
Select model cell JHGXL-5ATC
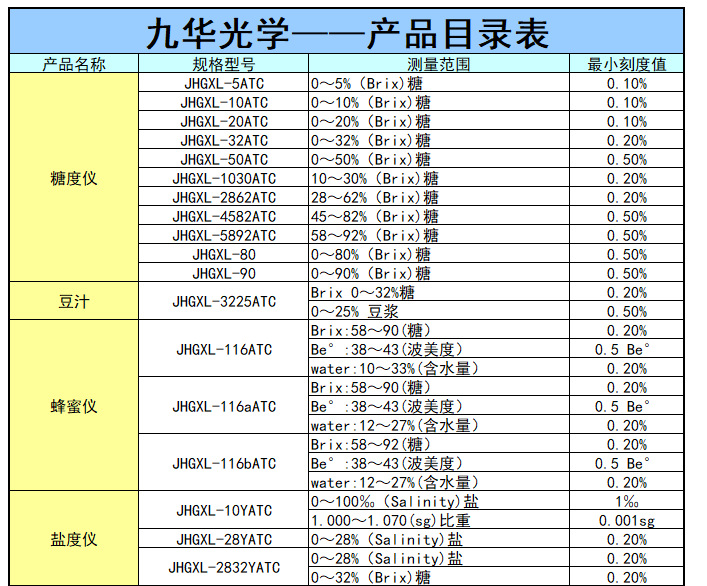(224, 83)
